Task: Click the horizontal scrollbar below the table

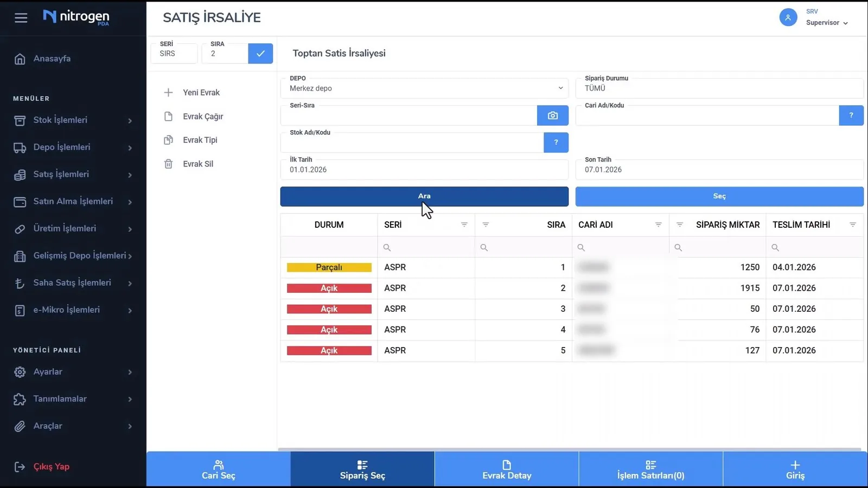Action: pos(570,449)
